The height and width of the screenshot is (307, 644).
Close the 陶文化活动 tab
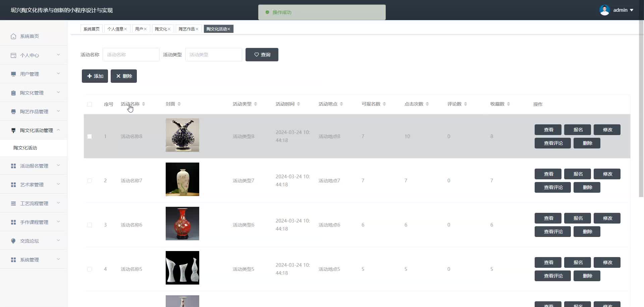click(x=229, y=29)
